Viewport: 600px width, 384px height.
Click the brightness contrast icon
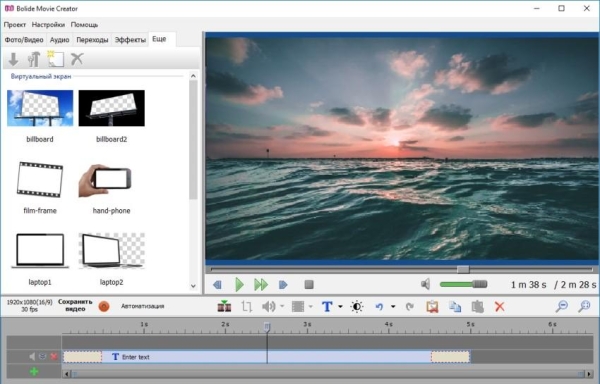(x=357, y=306)
